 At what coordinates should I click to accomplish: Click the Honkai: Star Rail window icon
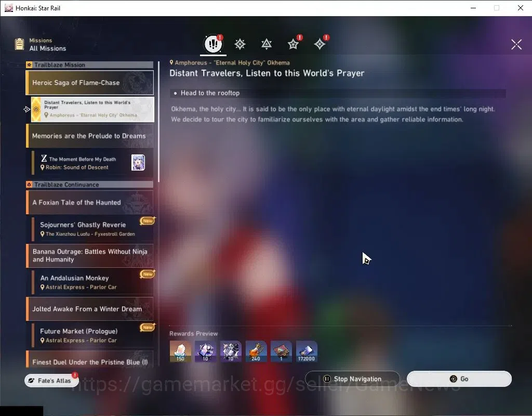(x=8, y=8)
